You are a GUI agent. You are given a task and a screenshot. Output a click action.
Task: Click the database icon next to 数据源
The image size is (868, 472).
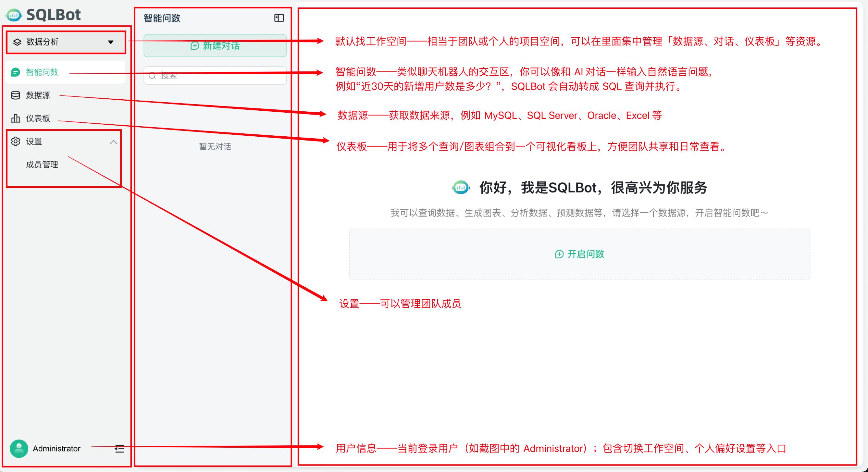click(x=16, y=95)
